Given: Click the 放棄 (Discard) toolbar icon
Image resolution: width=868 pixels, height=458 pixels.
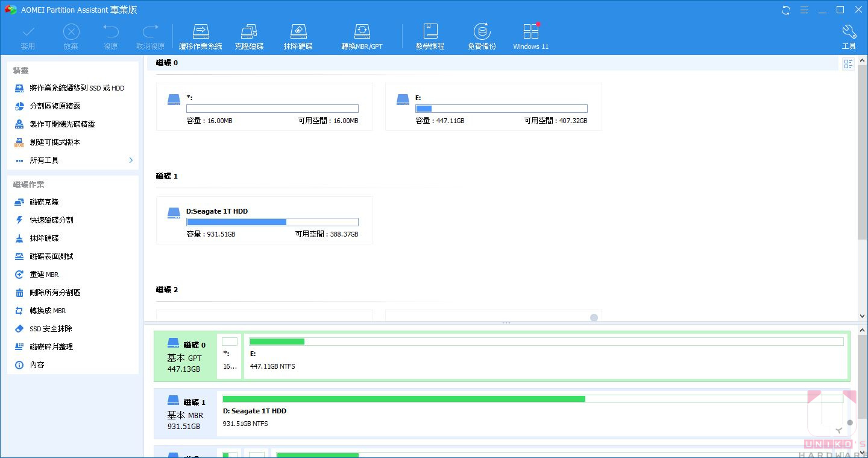Looking at the screenshot, I should 71,37.
